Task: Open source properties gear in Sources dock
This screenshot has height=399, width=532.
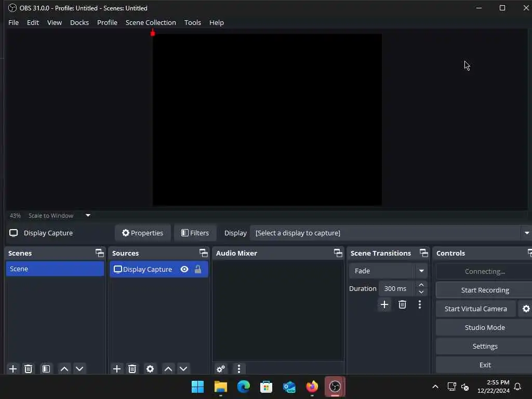Action: click(150, 369)
